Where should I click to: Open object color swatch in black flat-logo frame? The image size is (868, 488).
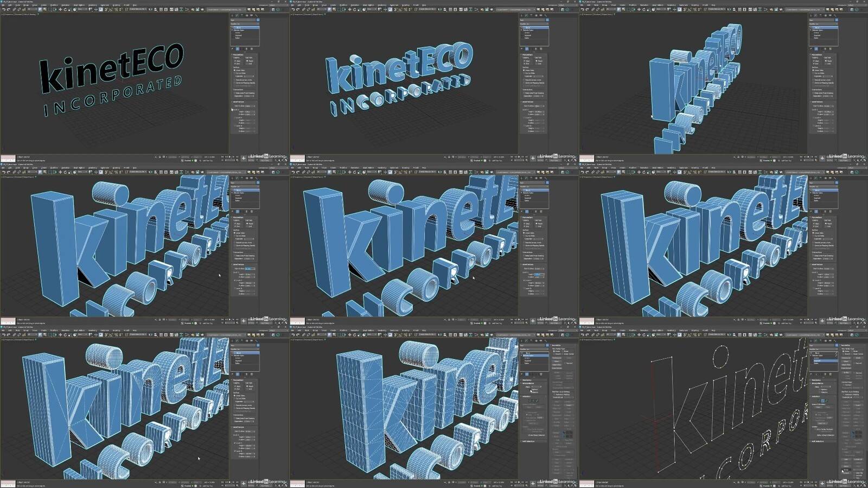[x=258, y=20]
